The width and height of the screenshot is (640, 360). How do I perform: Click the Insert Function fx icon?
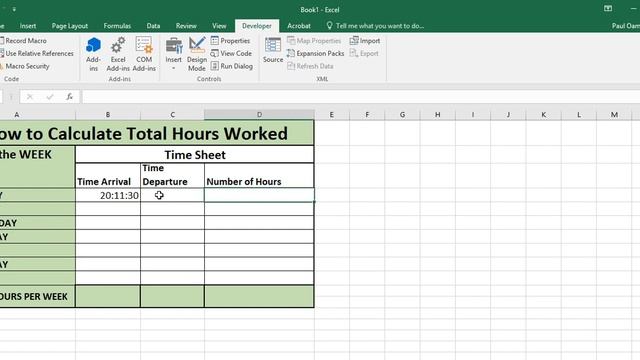(70, 97)
